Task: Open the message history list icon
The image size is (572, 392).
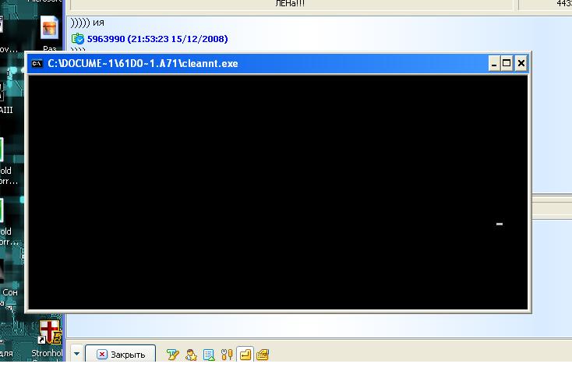Action: tap(209, 355)
